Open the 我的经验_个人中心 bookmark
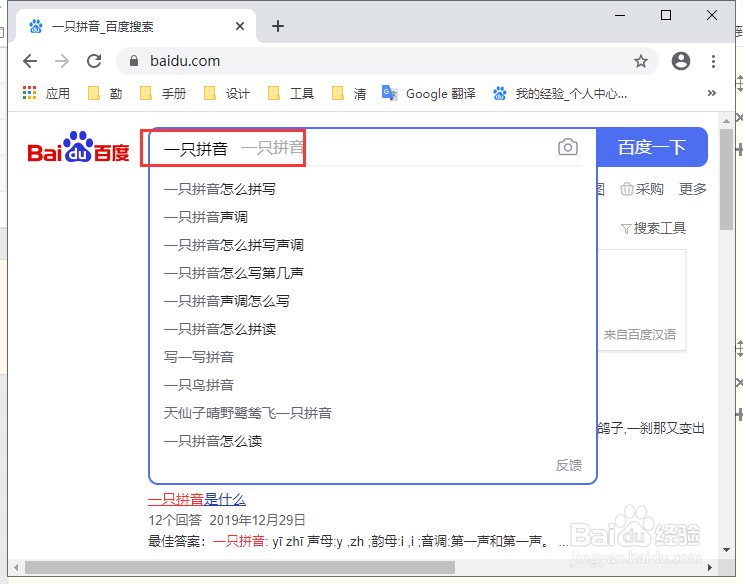This screenshot has width=743, height=584. pos(560,93)
